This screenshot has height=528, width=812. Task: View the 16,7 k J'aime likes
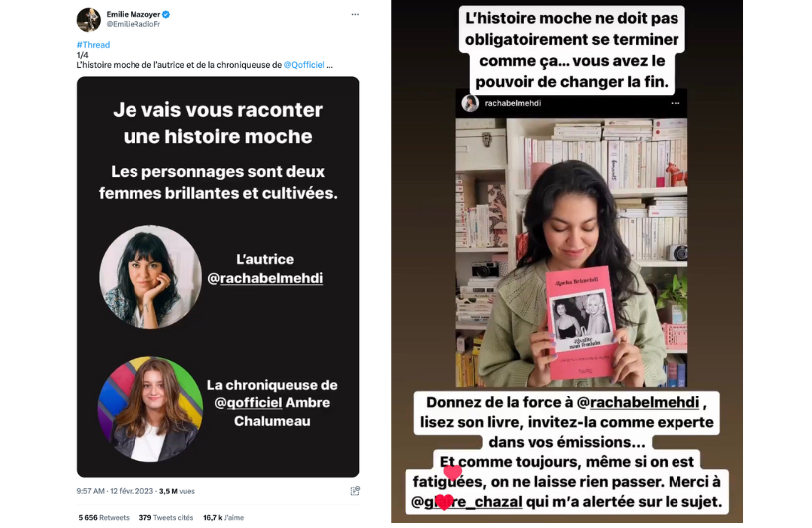[x=224, y=518]
